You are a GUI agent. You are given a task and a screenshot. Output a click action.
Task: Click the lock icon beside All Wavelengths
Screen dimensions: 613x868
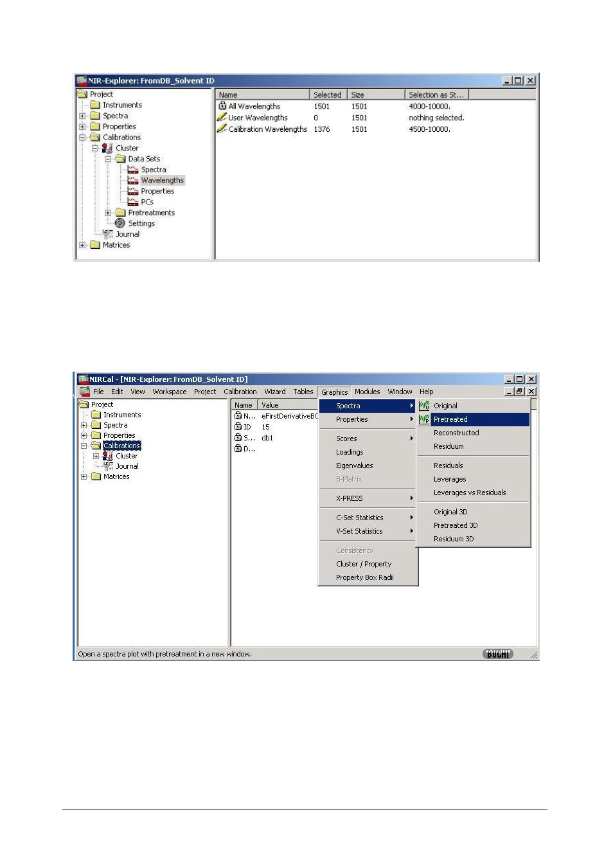[222, 106]
